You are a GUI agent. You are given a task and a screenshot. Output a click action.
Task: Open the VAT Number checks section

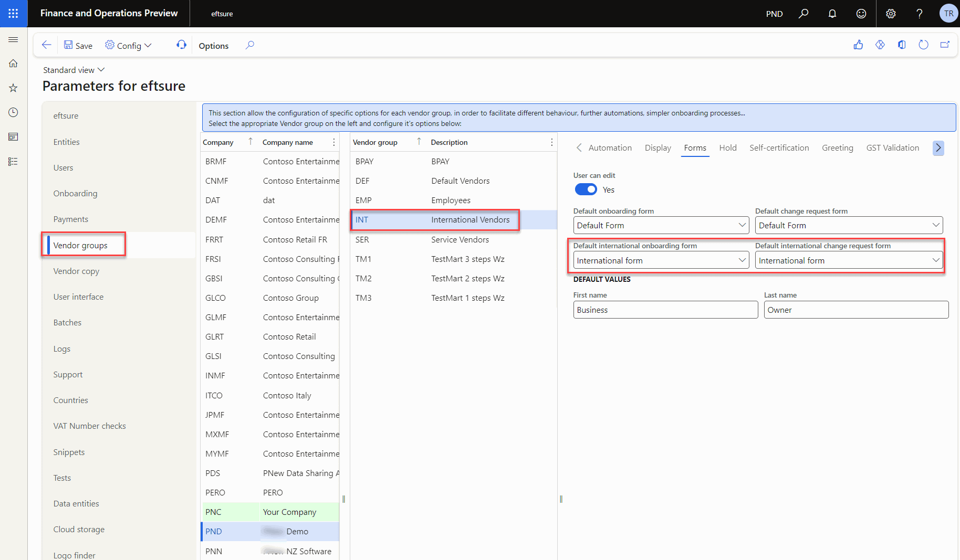coord(90,426)
